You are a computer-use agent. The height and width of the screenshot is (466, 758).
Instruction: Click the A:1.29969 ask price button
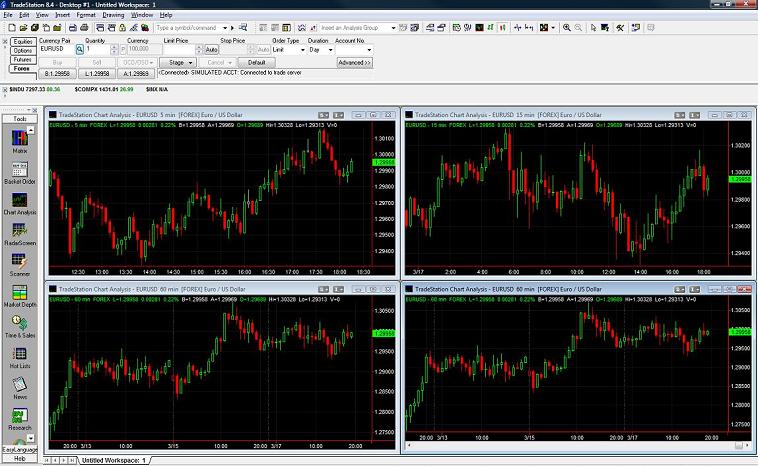(x=136, y=73)
